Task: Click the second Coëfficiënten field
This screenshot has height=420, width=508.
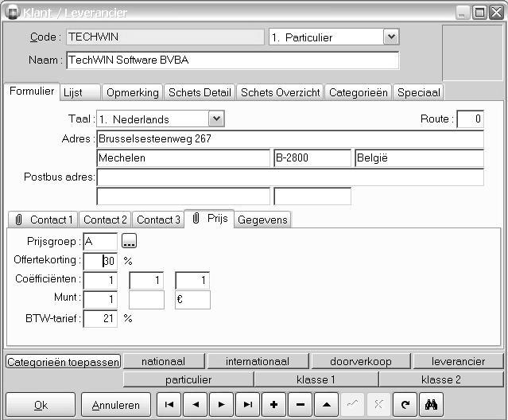Action: (x=146, y=280)
